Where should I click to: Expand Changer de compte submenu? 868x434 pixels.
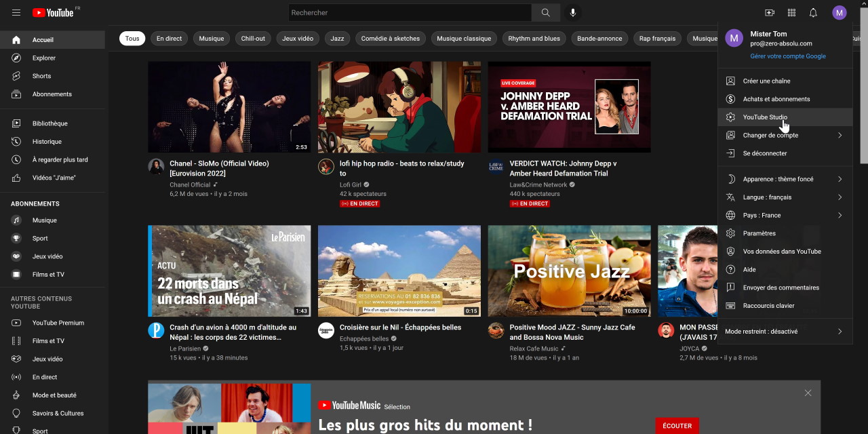click(x=785, y=135)
